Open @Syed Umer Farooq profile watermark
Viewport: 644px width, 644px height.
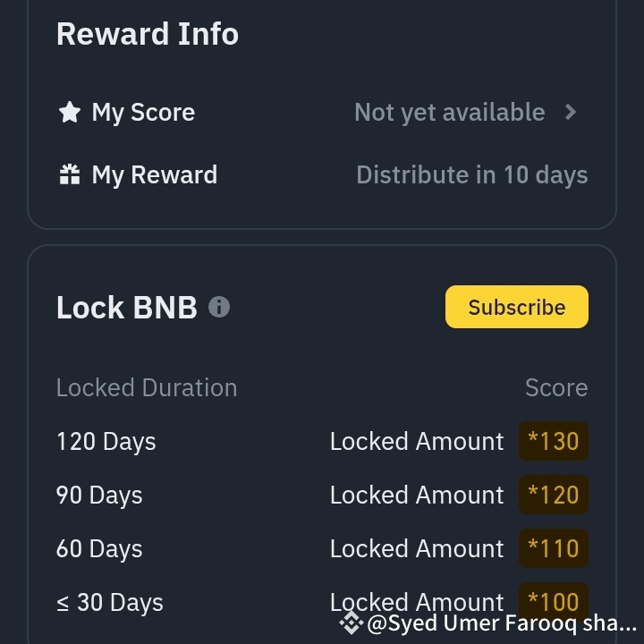(502, 623)
